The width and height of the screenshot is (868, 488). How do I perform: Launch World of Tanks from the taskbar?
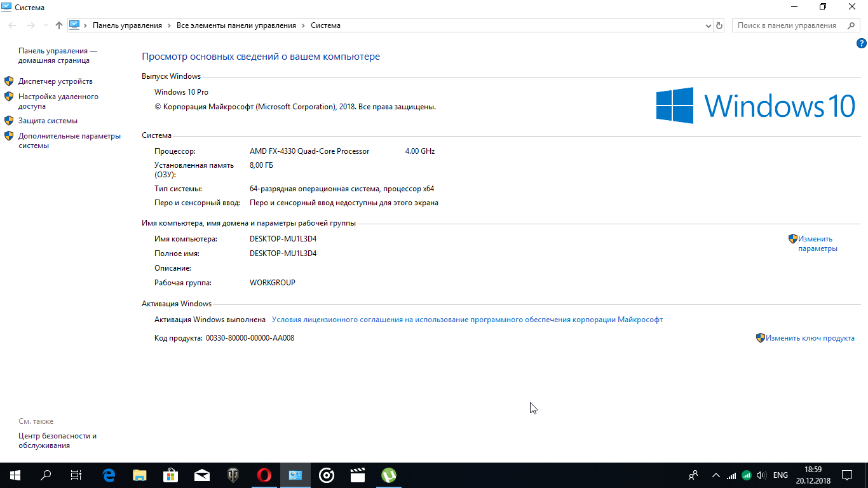click(x=233, y=475)
